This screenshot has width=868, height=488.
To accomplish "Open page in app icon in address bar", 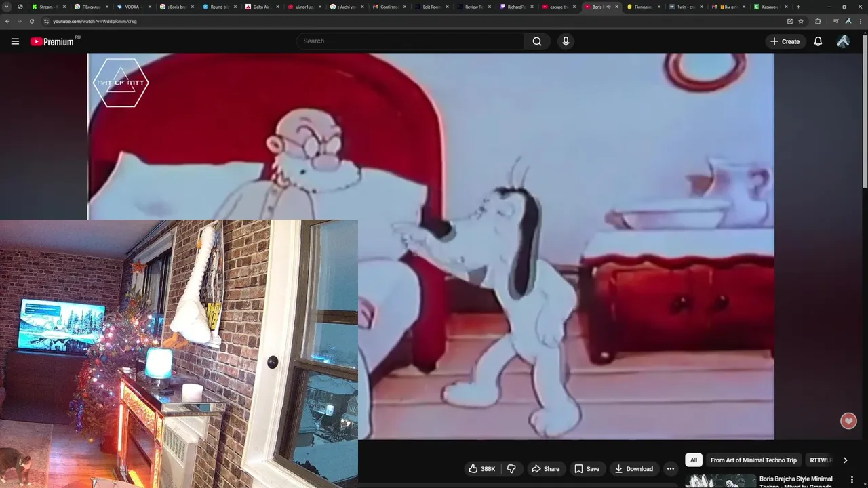I will tap(789, 21).
